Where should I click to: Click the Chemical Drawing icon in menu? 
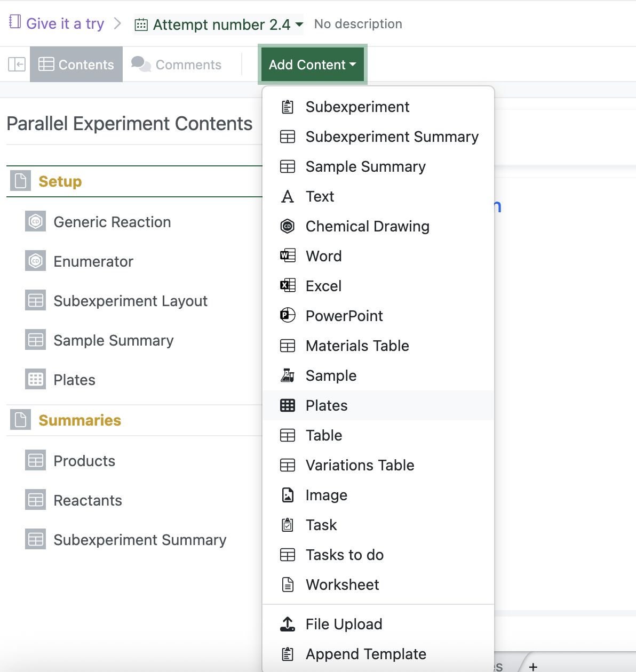(x=288, y=226)
